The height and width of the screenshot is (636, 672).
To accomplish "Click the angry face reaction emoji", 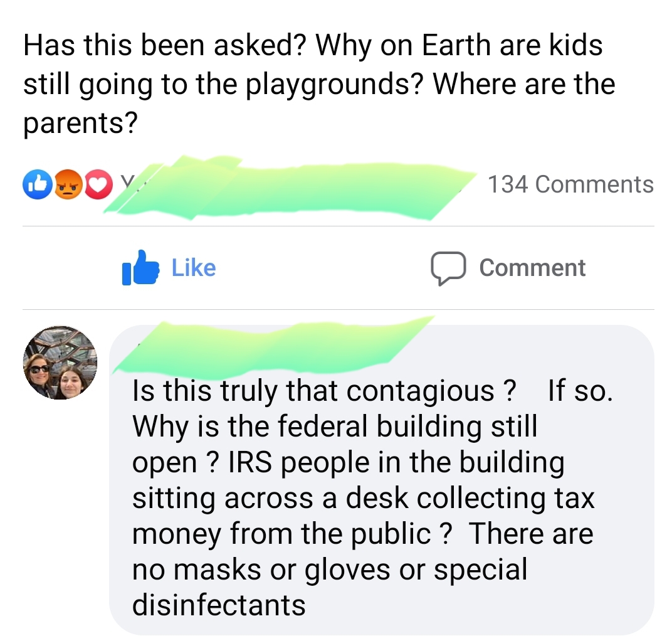I will coord(68,185).
